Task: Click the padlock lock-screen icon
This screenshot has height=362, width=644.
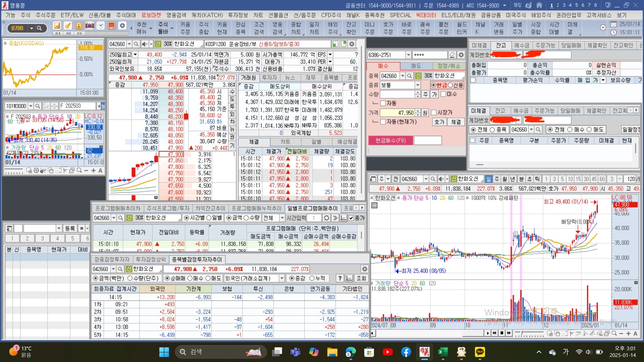Action: coord(78,26)
